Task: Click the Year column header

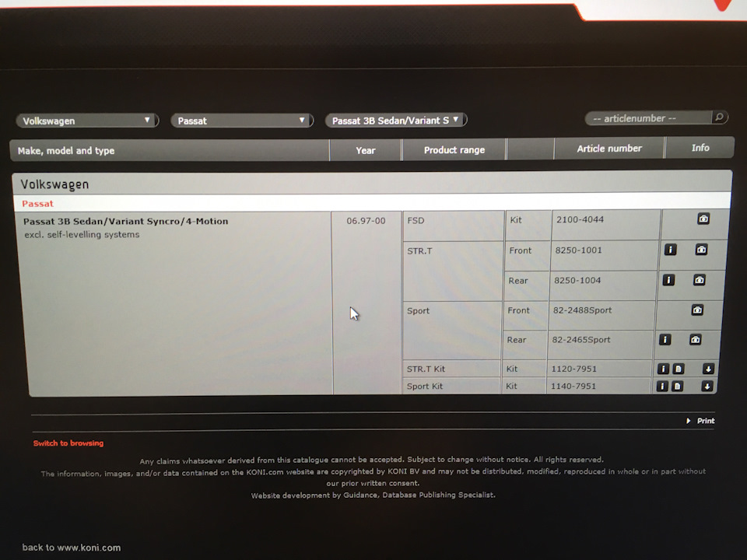Action: 366,150
